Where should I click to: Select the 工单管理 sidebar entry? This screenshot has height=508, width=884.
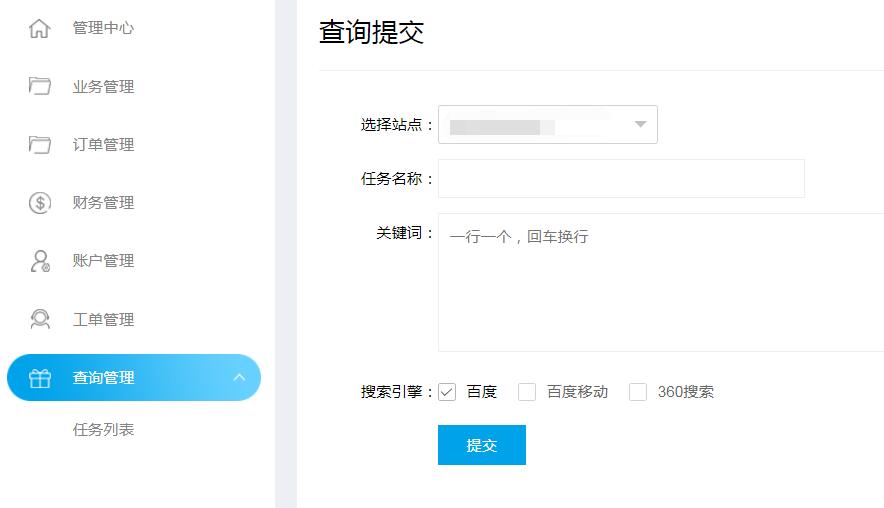point(103,320)
